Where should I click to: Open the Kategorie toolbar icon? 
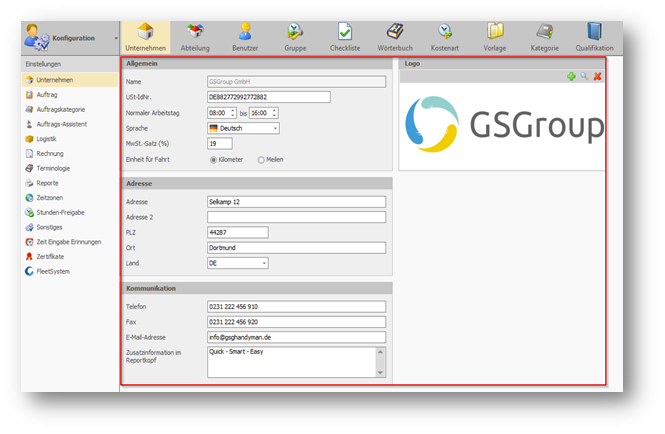coord(545,38)
